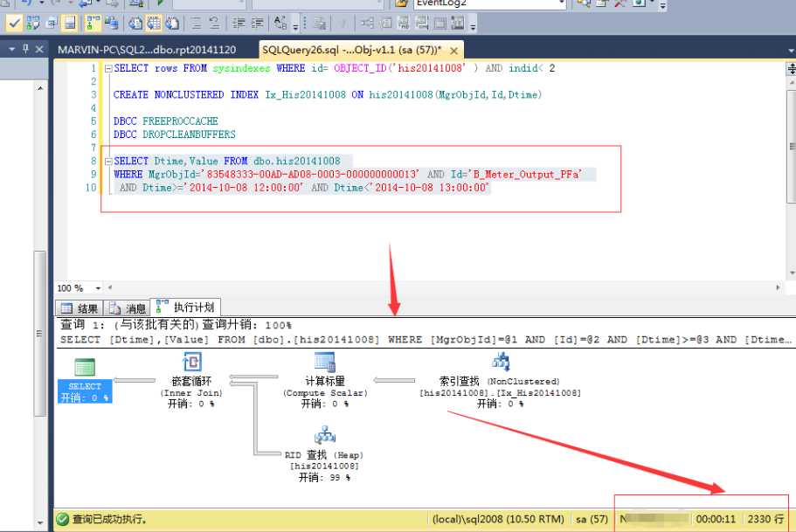
Task: Click the auto-hide pin on left panel
Action: (x=25, y=48)
